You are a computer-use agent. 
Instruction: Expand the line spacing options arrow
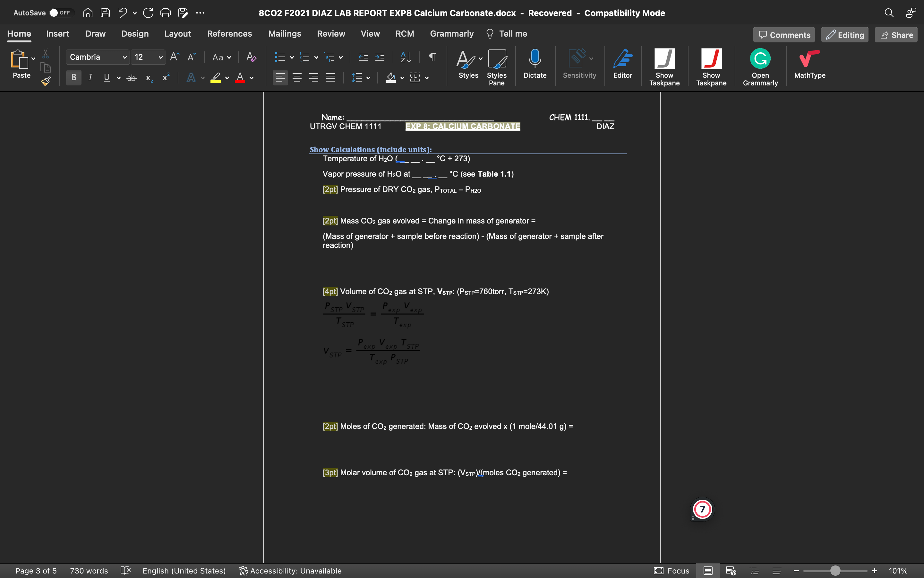tap(368, 78)
